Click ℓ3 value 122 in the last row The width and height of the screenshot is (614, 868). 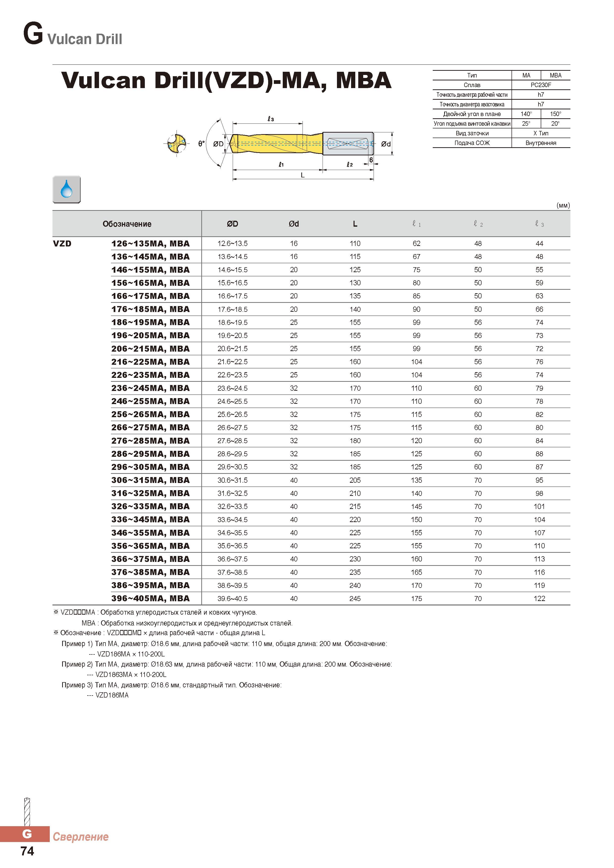coord(539,599)
